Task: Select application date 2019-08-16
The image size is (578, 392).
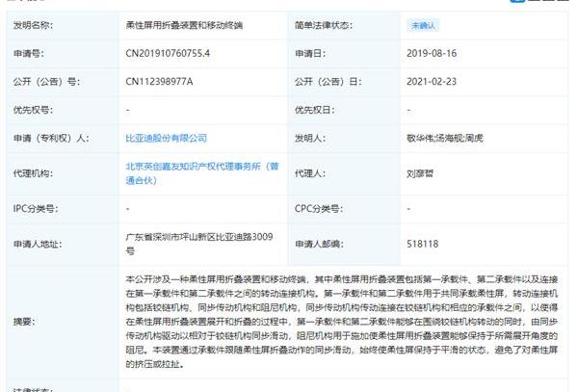Action: 432,53
